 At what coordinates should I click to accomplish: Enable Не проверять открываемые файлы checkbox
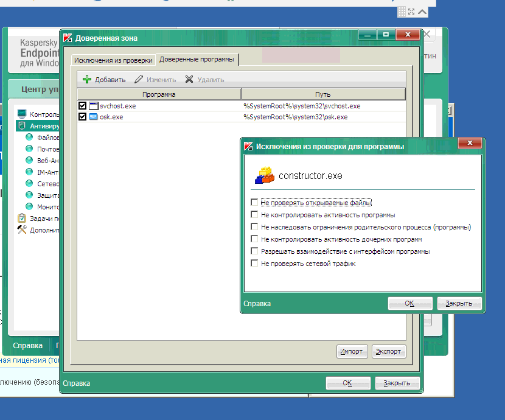[x=254, y=203]
